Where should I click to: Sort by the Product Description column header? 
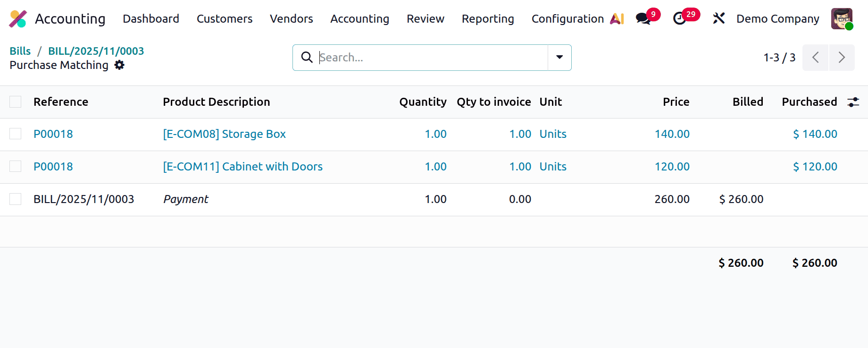(217, 102)
